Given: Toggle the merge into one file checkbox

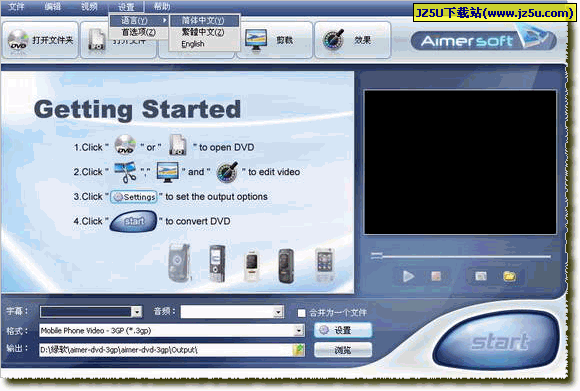Looking at the screenshot, I should pos(301,313).
